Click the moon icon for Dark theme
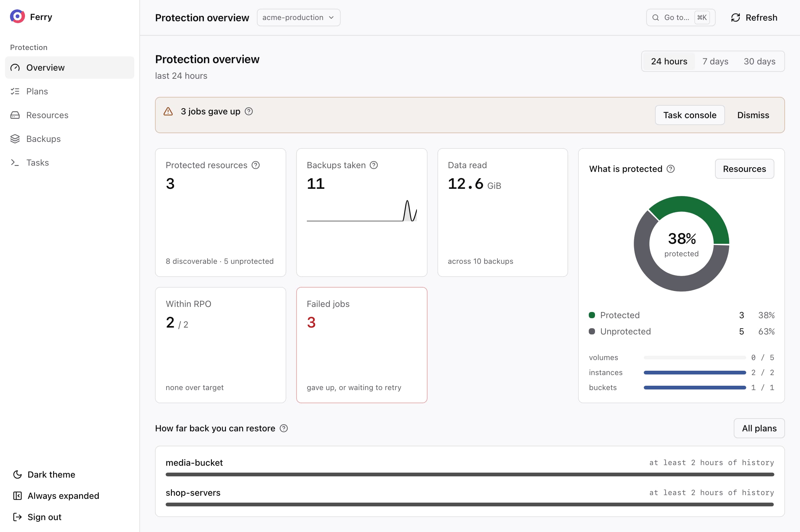 pos(17,475)
